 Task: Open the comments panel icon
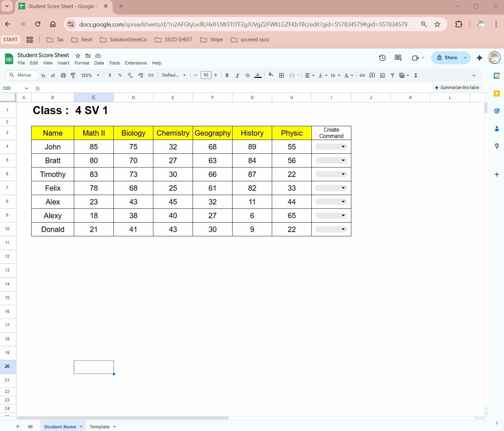click(398, 58)
